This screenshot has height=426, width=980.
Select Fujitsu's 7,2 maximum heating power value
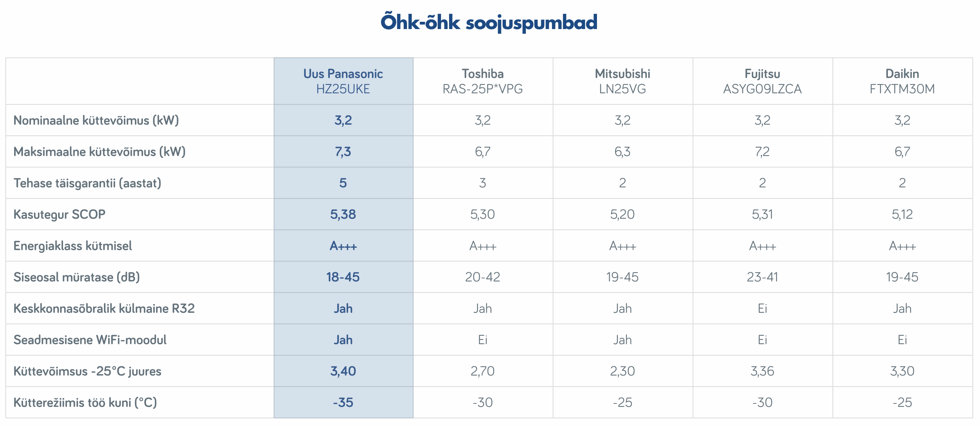pos(762,152)
